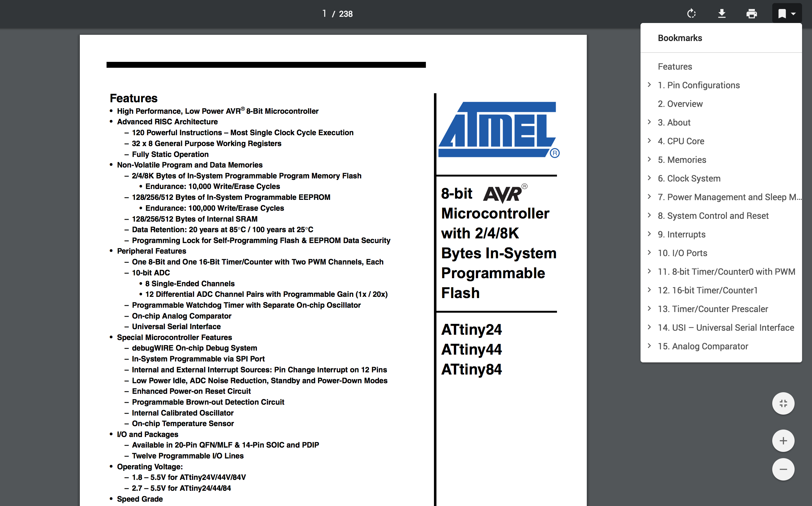This screenshot has width=812, height=506.
Task: Click 'Advanced RISC Architecture' line
Action: [x=167, y=122]
